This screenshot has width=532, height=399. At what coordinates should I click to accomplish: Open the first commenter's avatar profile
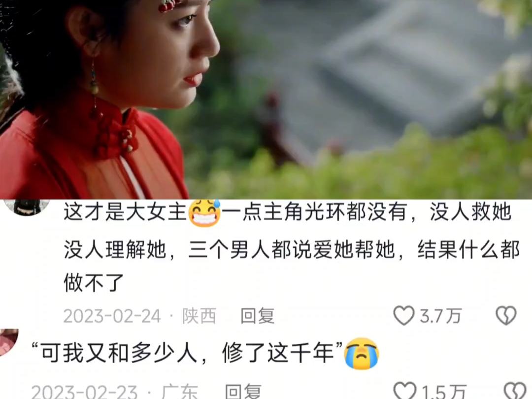(27, 207)
